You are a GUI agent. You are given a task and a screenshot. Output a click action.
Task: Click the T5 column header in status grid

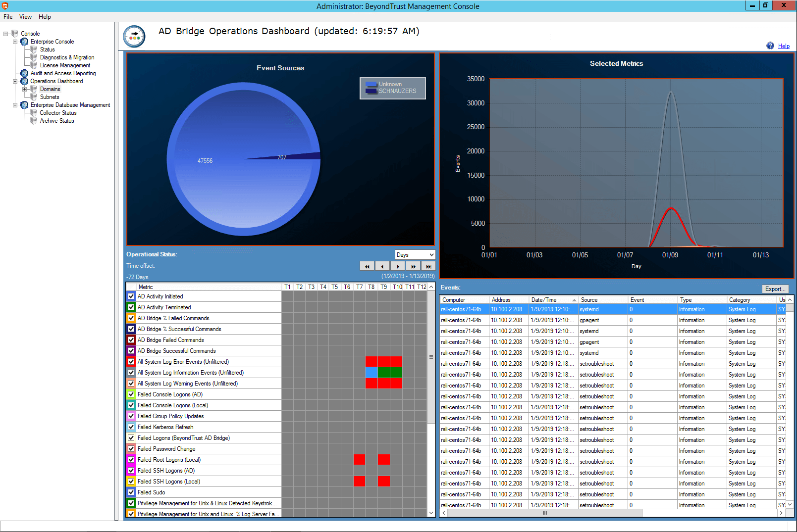(335, 287)
